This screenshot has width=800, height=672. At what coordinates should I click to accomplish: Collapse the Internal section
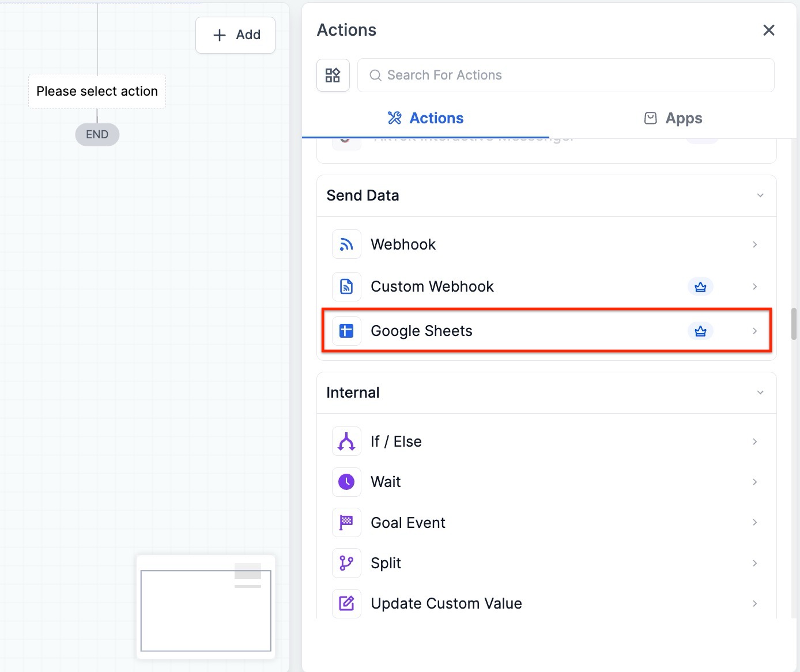tap(760, 392)
